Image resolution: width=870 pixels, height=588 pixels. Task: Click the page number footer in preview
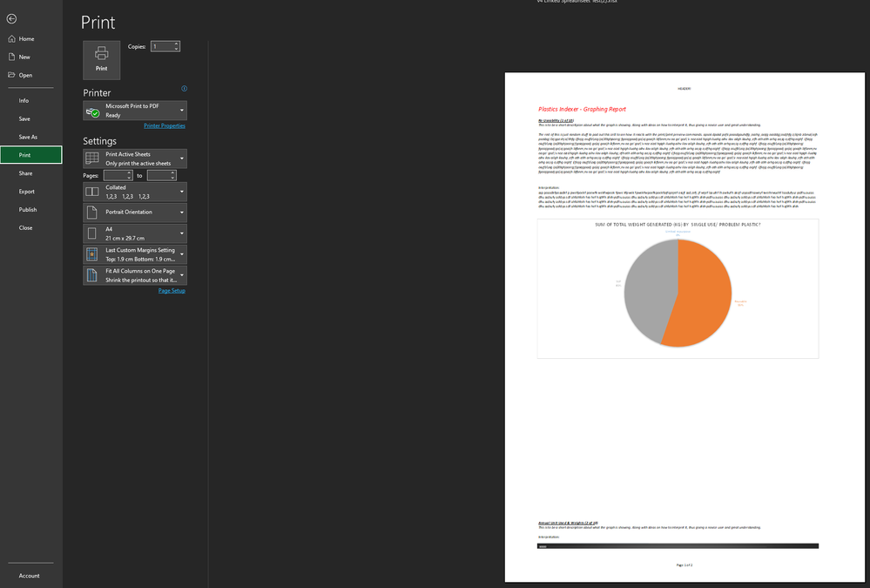(685, 565)
